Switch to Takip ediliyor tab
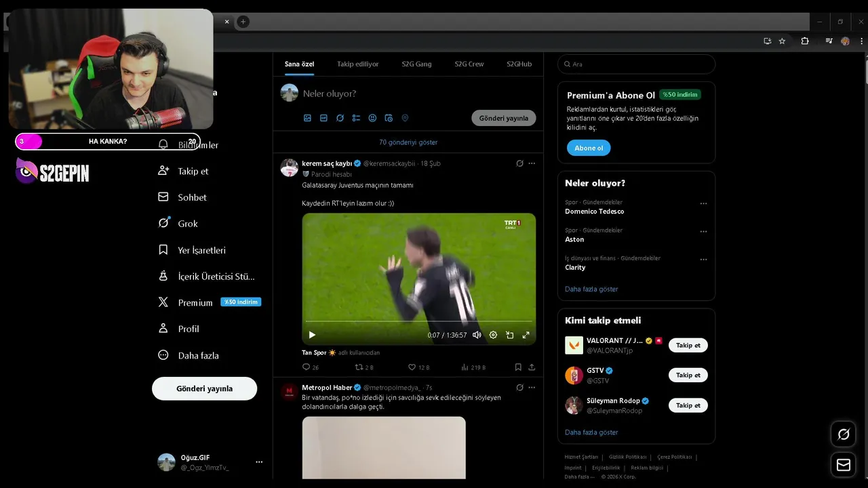 point(358,64)
